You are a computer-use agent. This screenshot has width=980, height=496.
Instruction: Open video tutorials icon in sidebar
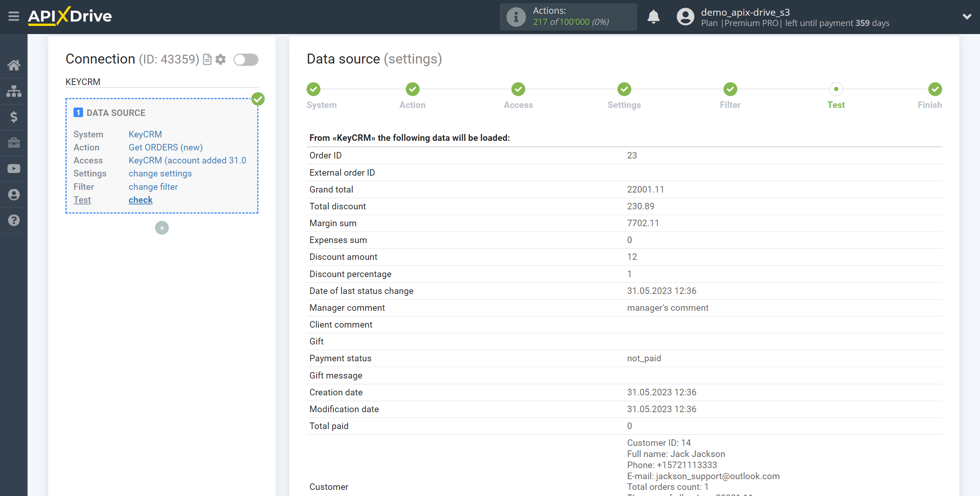(x=14, y=169)
